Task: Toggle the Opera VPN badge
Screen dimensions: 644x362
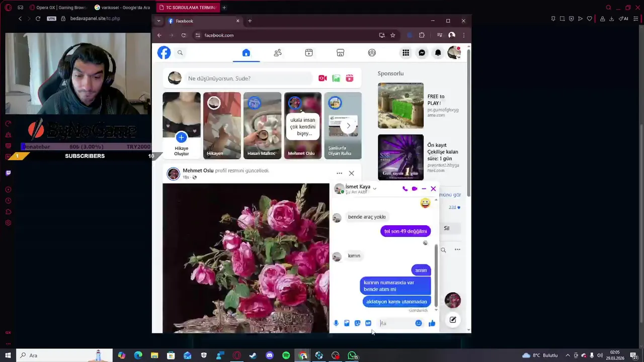Action: pyautogui.click(x=51, y=19)
